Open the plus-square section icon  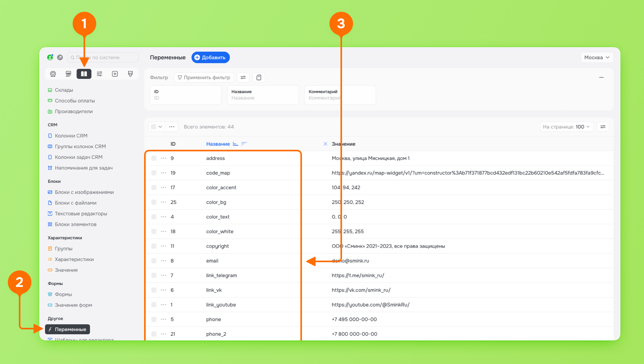click(115, 74)
